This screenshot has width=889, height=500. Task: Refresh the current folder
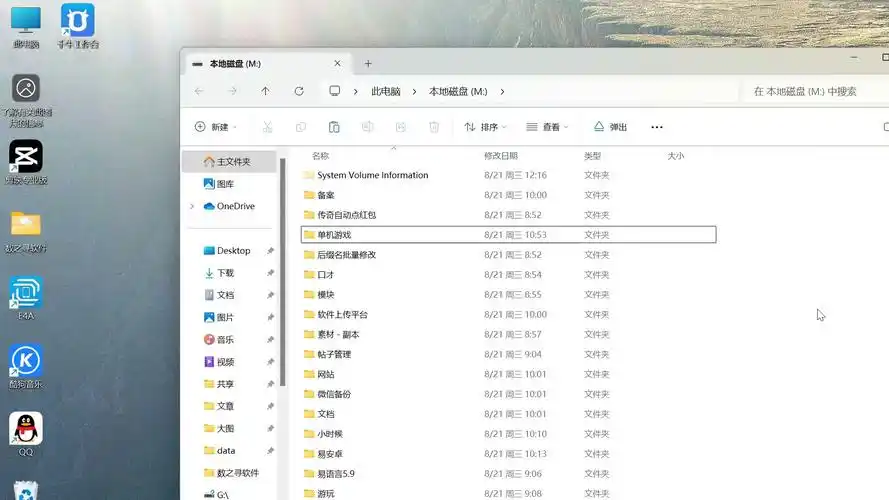[299, 91]
